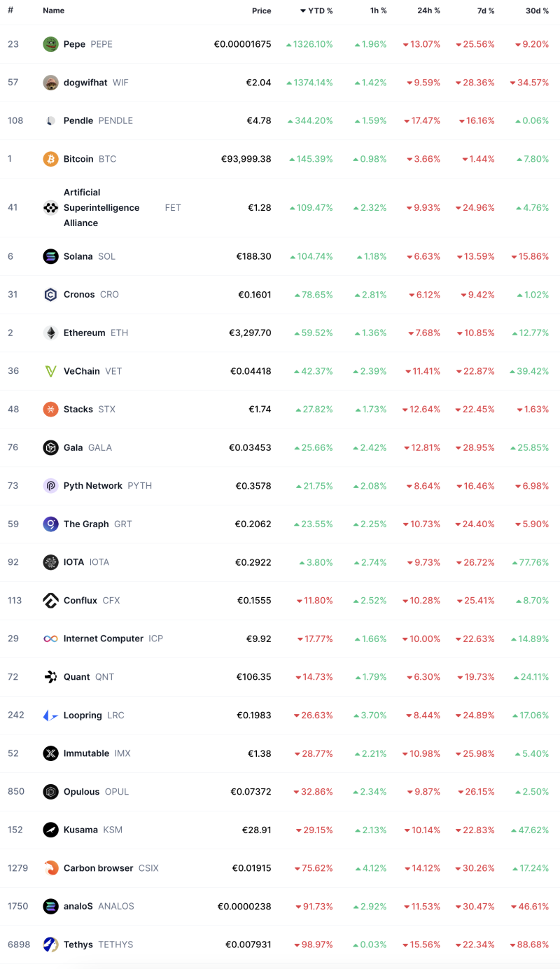Viewport: 560px width, 969px height.
Task: Open the Pendle coin name link
Action: coord(78,120)
